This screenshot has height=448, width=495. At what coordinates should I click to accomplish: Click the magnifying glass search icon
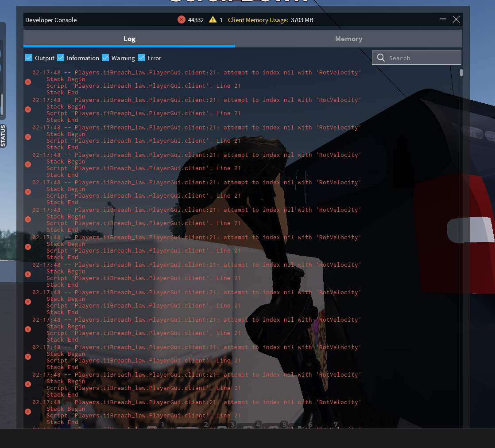point(381,58)
